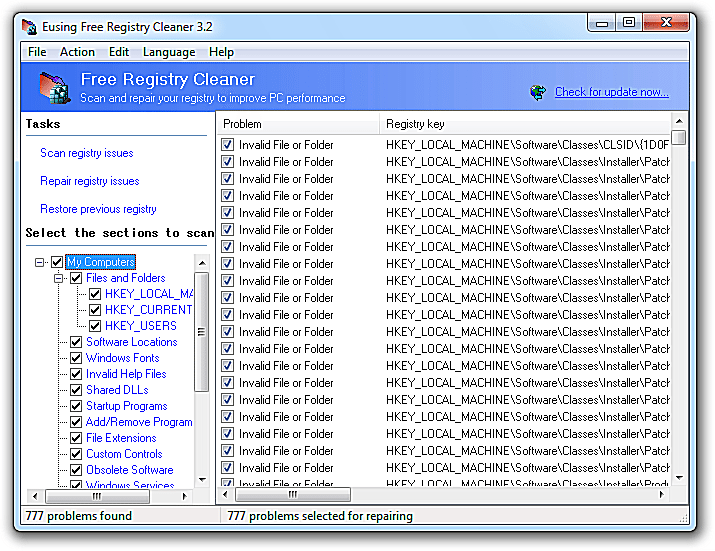This screenshot has width=715, height=551.
Task: Uncheck Startup Programs section
Action: [x=76, y=406]
